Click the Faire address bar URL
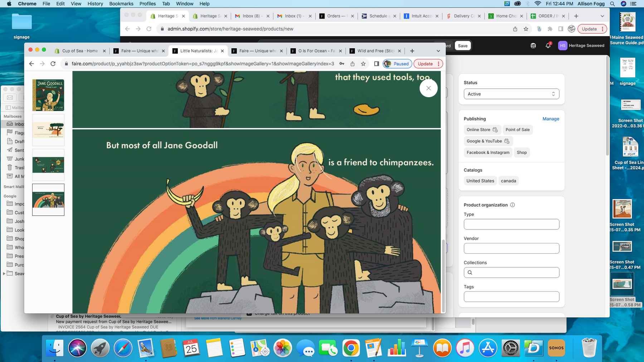The width and height of the screenshot is (644, 362). tap(203, 64)
